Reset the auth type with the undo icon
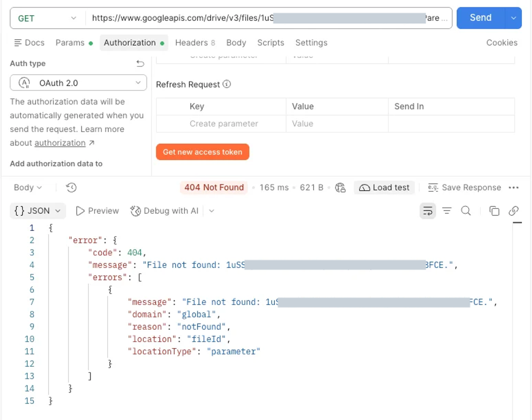This screenshot has width=532, height=420. point(140,64)
